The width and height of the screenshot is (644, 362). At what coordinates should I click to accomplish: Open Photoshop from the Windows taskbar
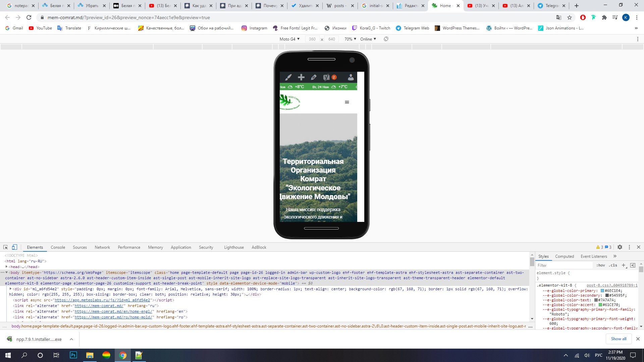click(x=73, y=355)
